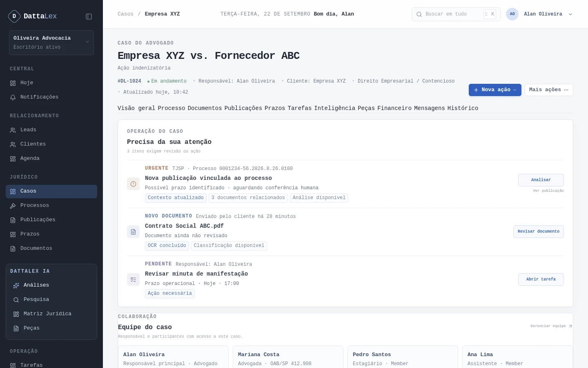This screenshot has height=368, width=588.
Task: Open Gerenciar equipe link
Action: [551, 326]
